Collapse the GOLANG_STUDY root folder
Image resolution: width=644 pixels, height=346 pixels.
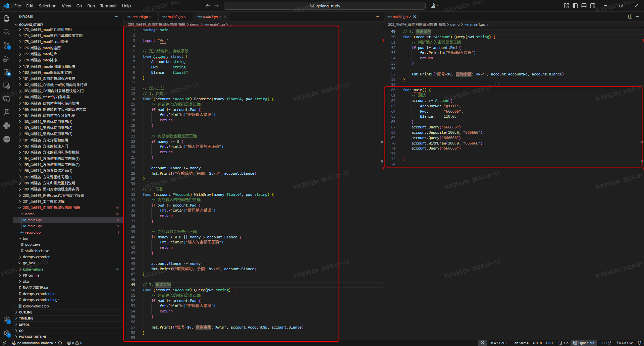click(x=31, y=24)
